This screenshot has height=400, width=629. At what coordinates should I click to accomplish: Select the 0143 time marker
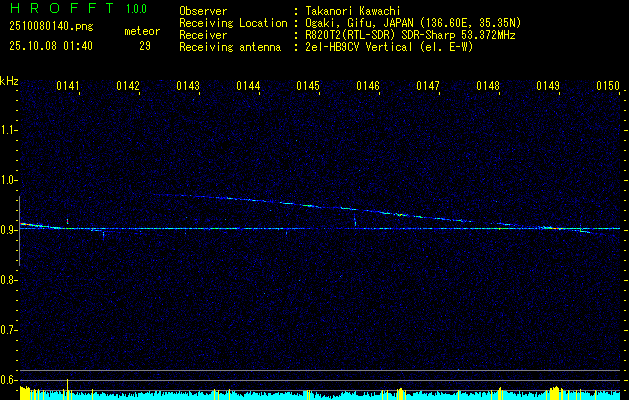[188, 87]
